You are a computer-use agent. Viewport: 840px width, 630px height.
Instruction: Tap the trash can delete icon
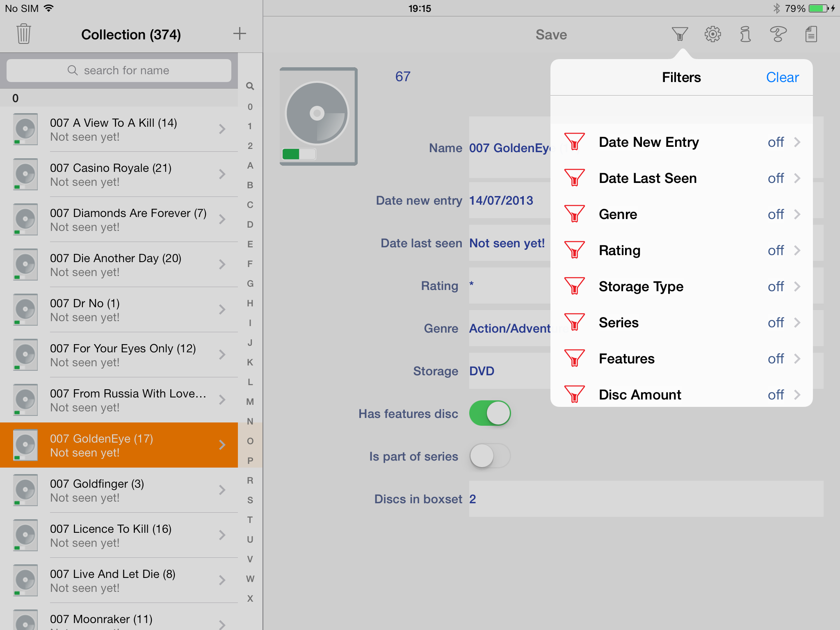[24, 34]
